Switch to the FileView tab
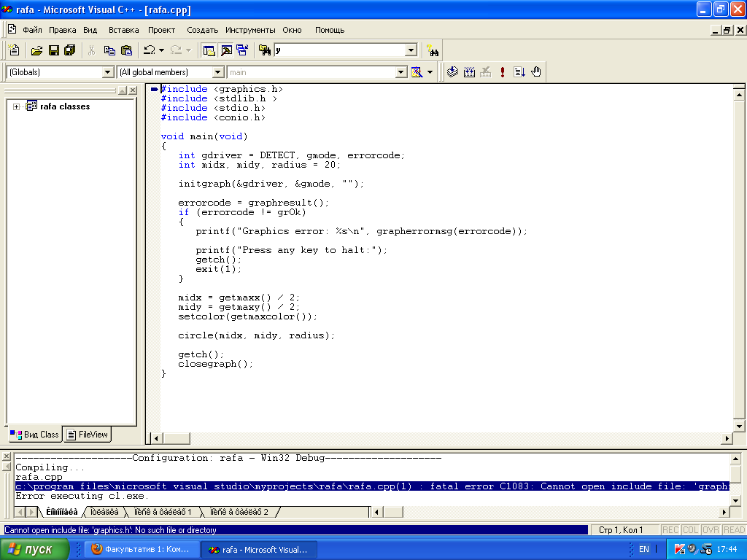Screen dimensions: 747x560 point(87,435)
